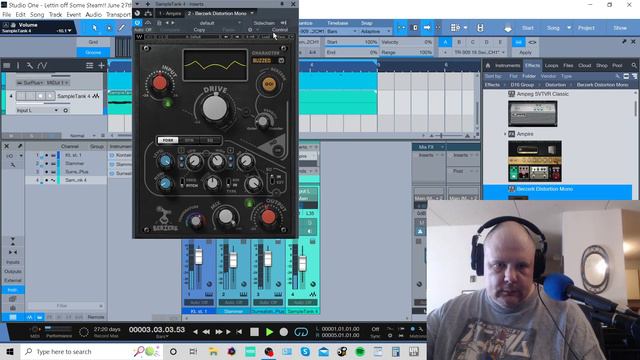Select the Arrow tool in the toolbar
This screenshot has width=640, height=360.
(x=94, y=28)
